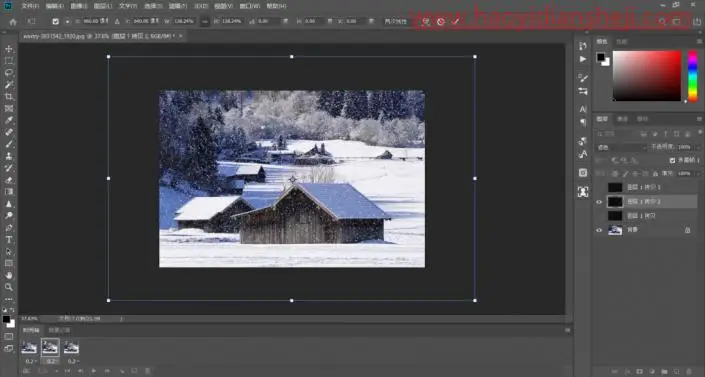Duplicate the selected animation frame
This screenshot has height=377, width=705.
(x=134, y=371)
